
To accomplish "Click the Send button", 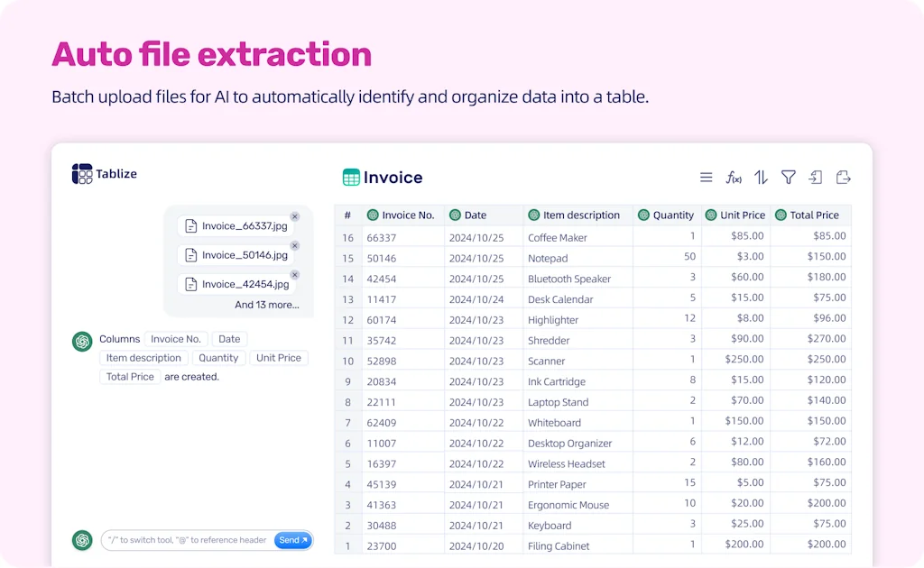I will click(x=292, y=540).
